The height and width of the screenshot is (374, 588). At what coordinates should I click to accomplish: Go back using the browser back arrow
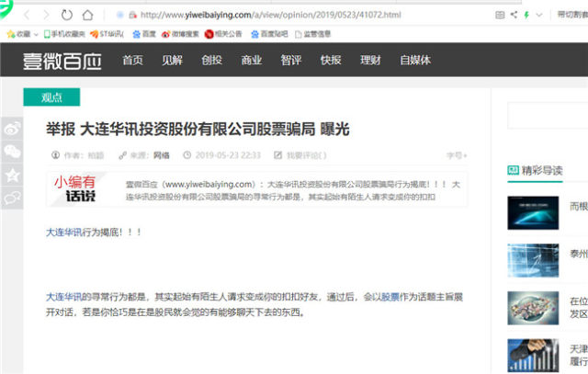[x=27, y=15]
